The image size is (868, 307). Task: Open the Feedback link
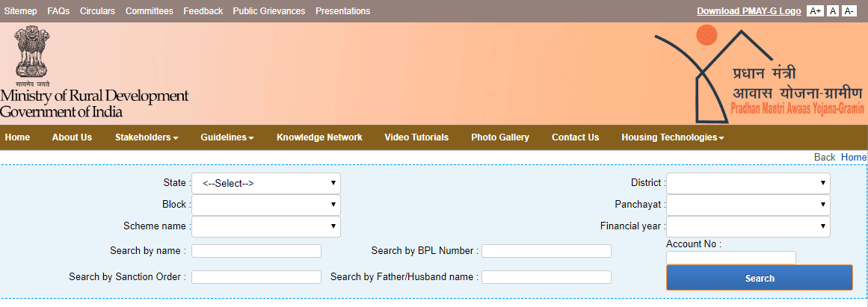tap(203, 11)
